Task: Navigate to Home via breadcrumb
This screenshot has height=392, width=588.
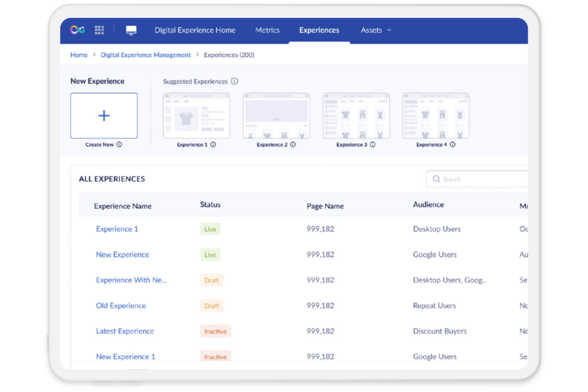Action: pyautogui.click(x=79, y=55)
